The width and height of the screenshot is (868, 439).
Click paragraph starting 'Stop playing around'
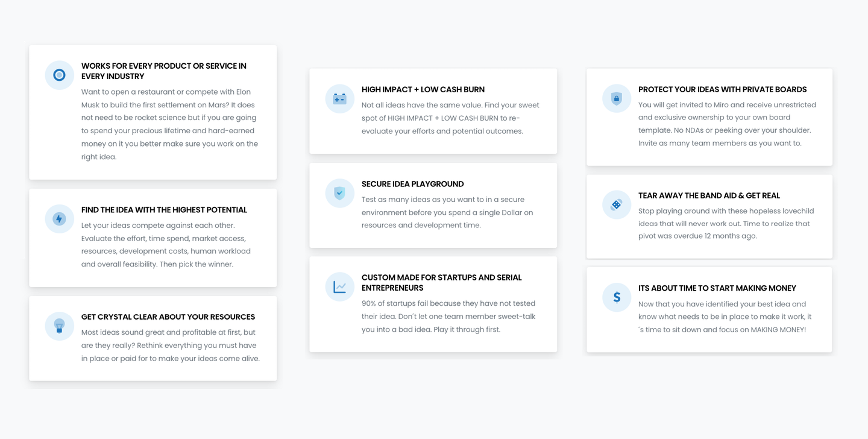click(x=726, y=224)
